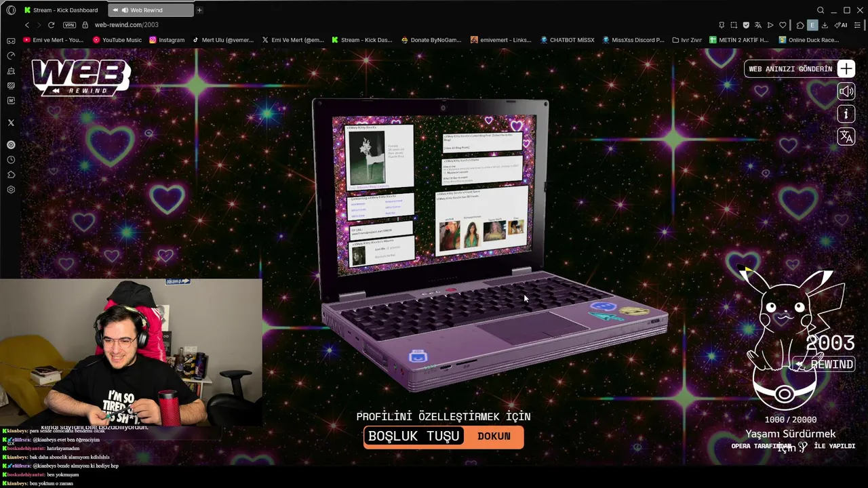Click the Web Rewind logo
The width and height of the screenshot is (868, 488).
click(81, 77)
